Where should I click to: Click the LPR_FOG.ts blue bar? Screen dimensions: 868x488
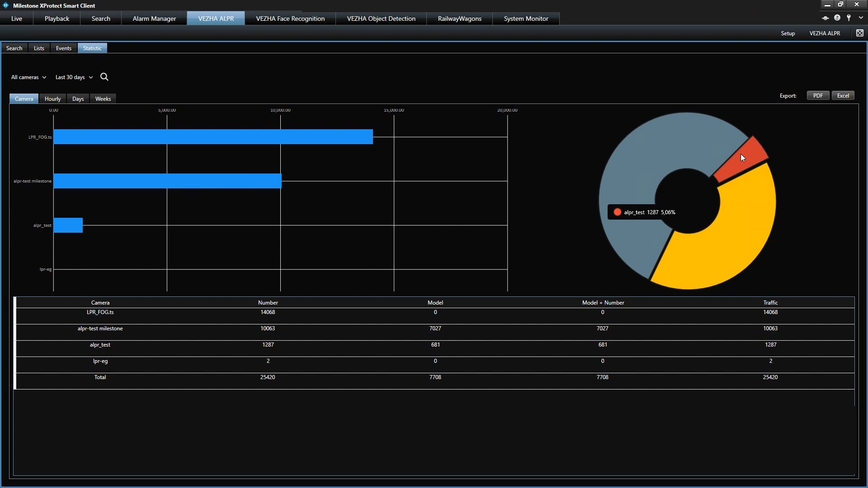[213, 137]
